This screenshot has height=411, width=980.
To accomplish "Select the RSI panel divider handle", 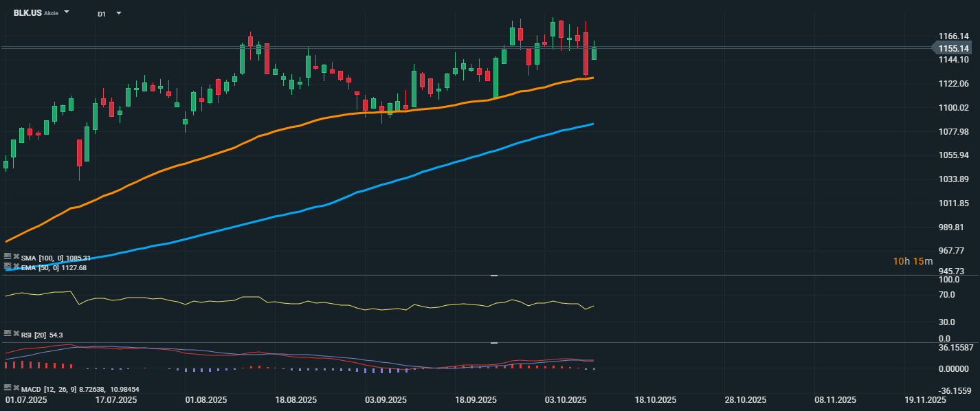I will tap(493, 275).
